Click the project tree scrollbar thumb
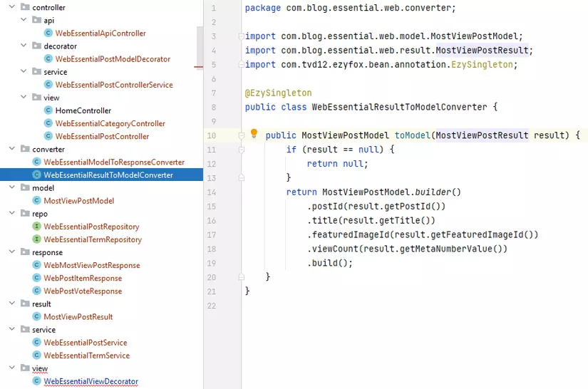 pyautogui.click(x=200, y=48)
